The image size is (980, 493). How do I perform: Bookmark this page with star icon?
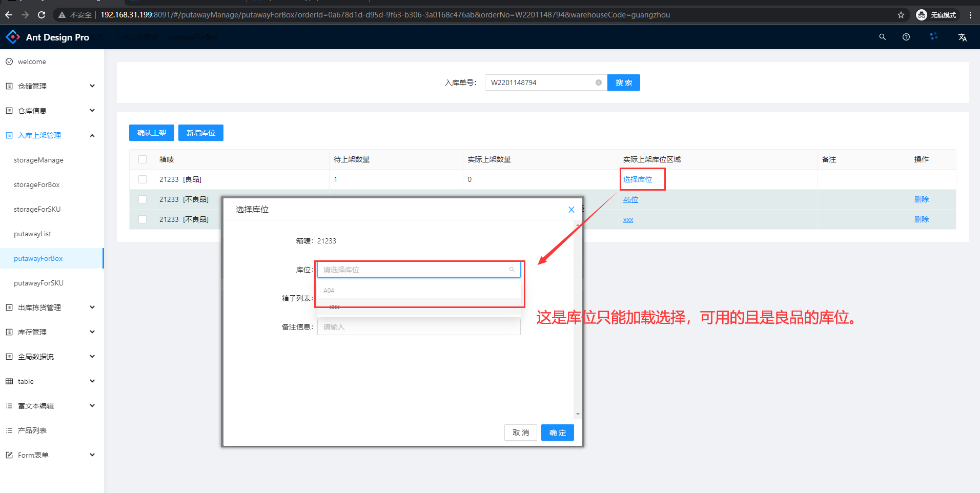pyautogui.click(x=901, y=15)
